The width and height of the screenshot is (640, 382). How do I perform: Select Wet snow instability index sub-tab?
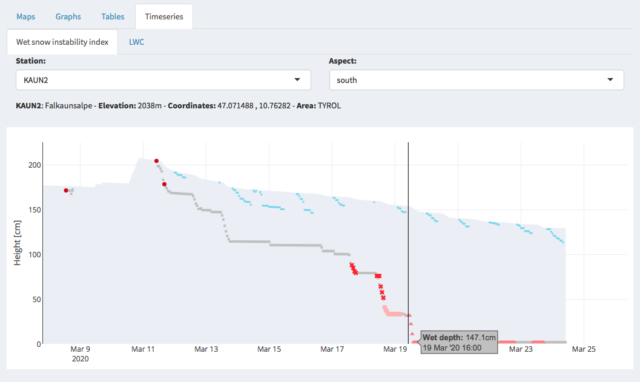coord(62,42)
